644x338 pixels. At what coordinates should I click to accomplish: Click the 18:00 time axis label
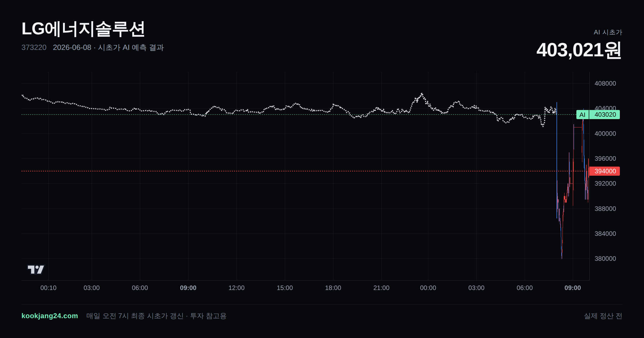point(333,288)
